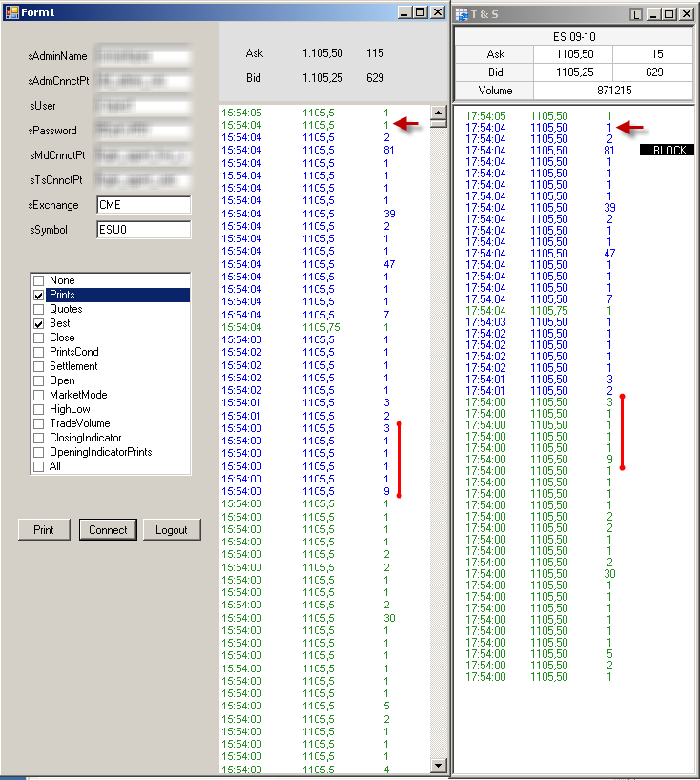Tick the All checkbox
This screenshot has height=780, width=700.
(x=39, y=466)
